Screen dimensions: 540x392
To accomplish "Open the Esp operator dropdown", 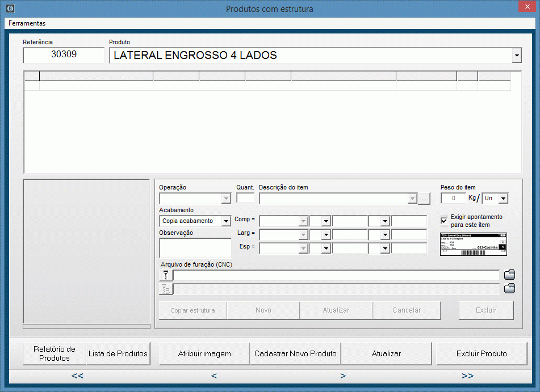I will 326,248.
